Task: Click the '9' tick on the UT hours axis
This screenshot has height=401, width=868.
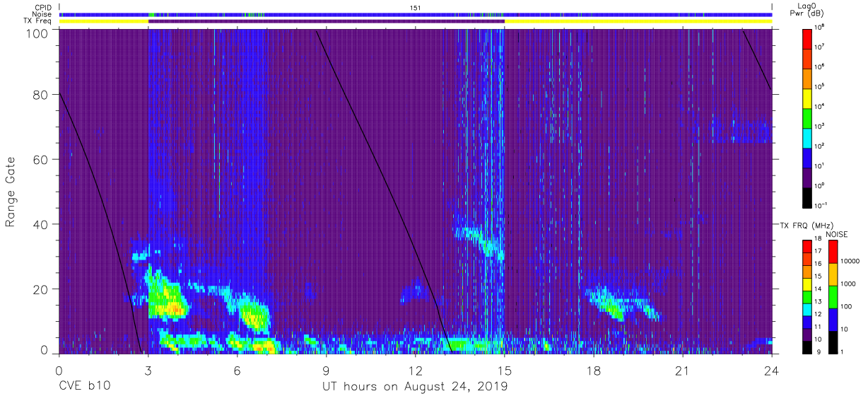Action: point(327,371)
